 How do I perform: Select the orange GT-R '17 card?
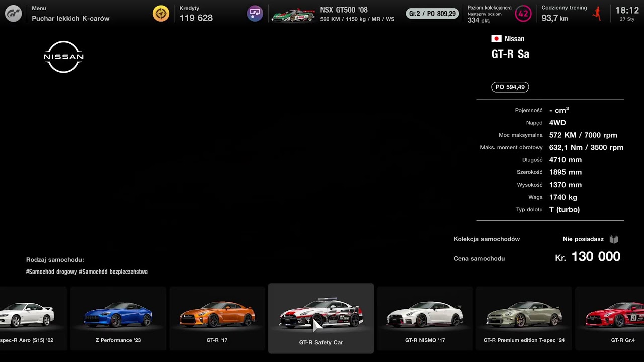click(217, 318)
